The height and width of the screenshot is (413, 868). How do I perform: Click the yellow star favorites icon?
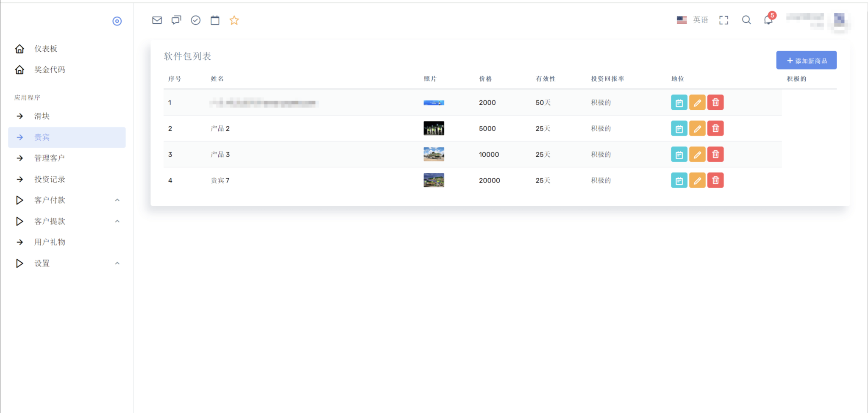pos(234,20)
